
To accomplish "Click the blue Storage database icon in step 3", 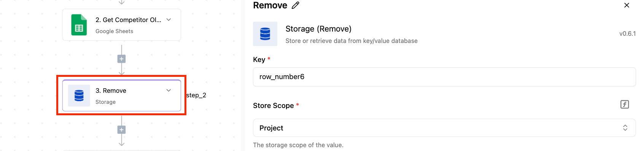I will coord(79,95).
